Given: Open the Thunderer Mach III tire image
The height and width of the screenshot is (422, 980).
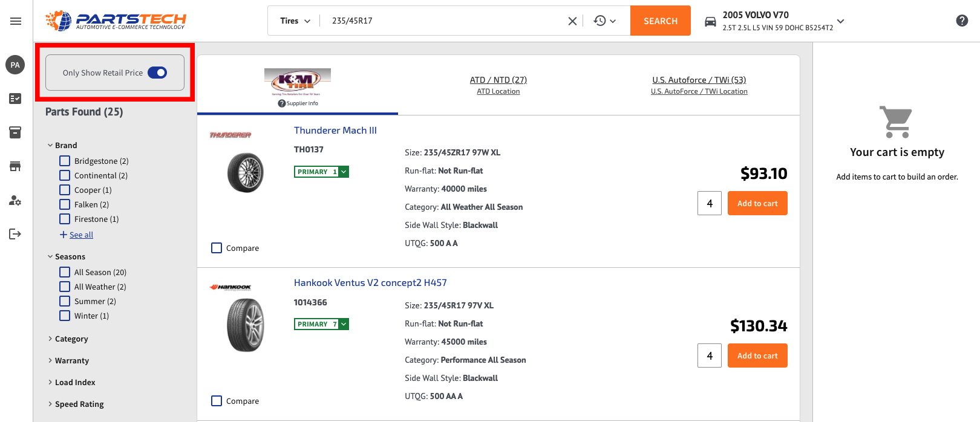Looking at the screenshot, I should tap(246, 173).
